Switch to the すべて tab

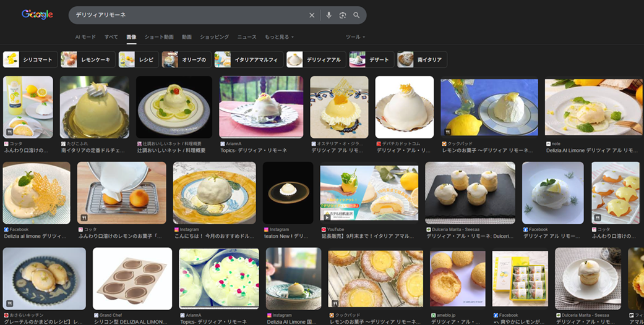pyautogui.click(x=111, y=37)
